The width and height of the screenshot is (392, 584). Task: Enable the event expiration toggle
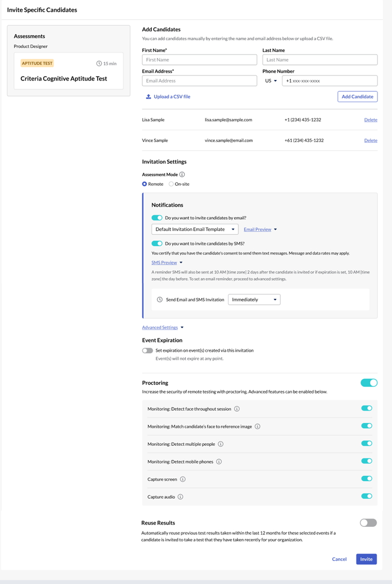[x=148, y=350]
